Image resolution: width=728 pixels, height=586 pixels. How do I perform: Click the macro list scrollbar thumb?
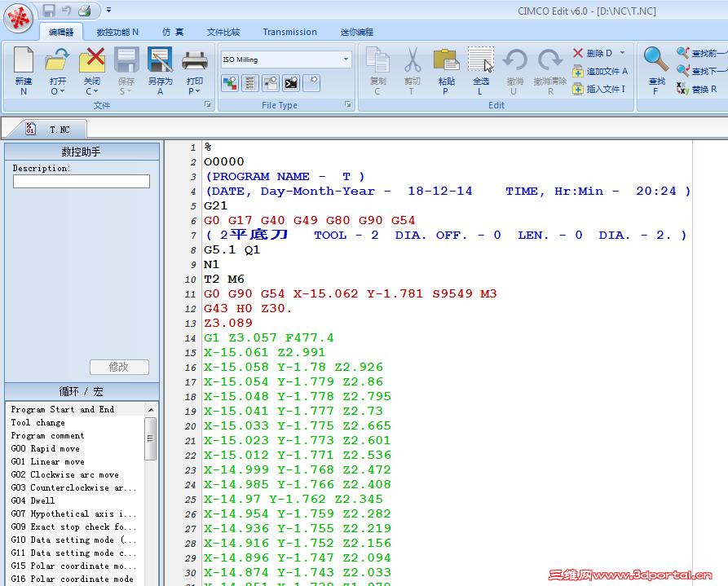coord(151,438)
